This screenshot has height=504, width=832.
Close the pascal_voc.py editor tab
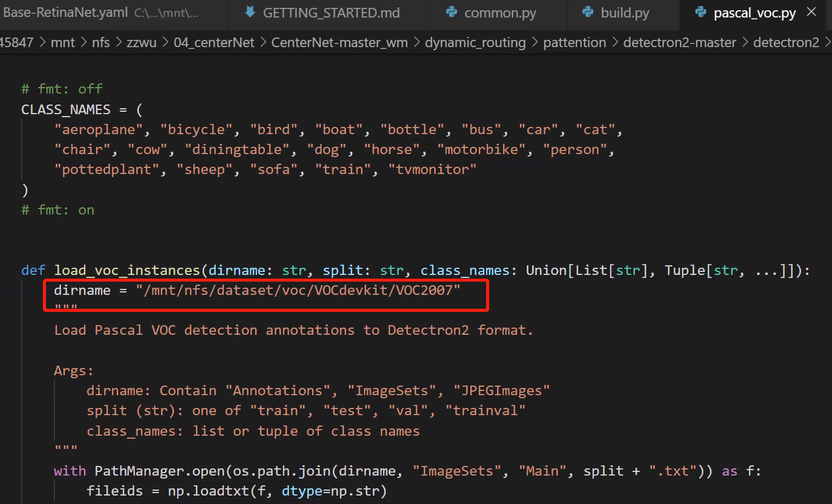[x=811, y=13]
